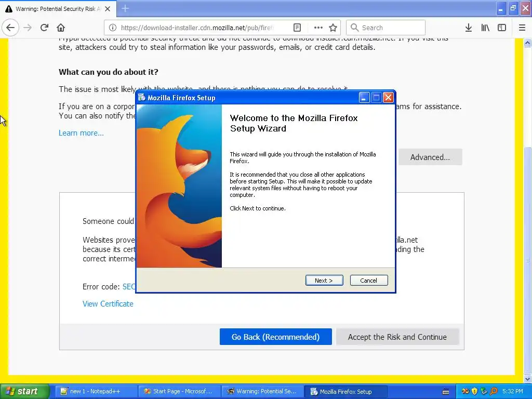
Task: Show sidebars toolbar icon
Action: coord(502,28)
